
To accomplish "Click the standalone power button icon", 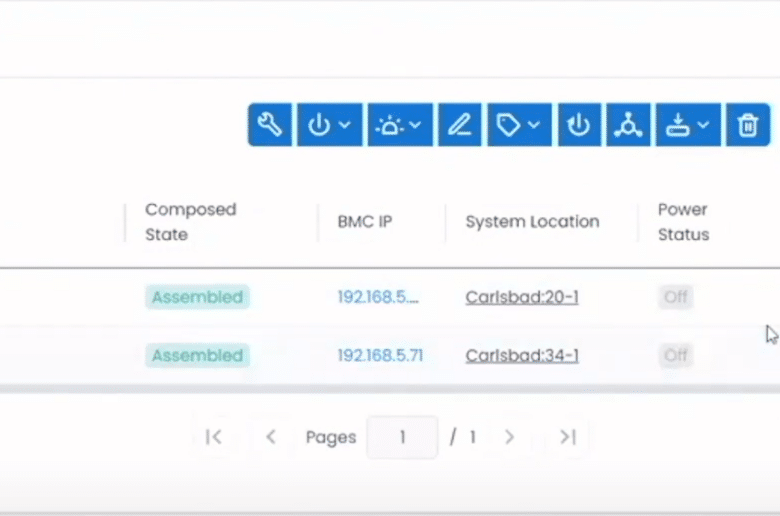I will [x=580, y=124].
